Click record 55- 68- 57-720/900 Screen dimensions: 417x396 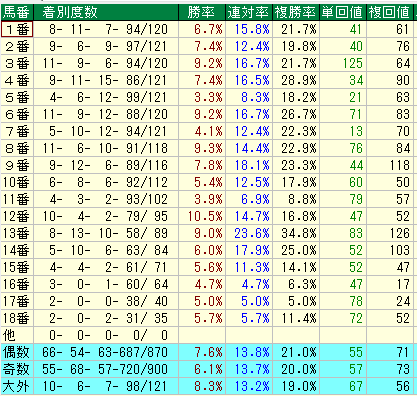pyautogui.click(x=106, y=369)
